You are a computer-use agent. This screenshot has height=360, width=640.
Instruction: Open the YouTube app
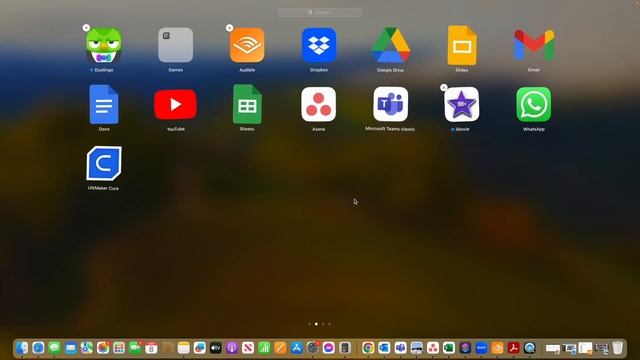point(176,104)
